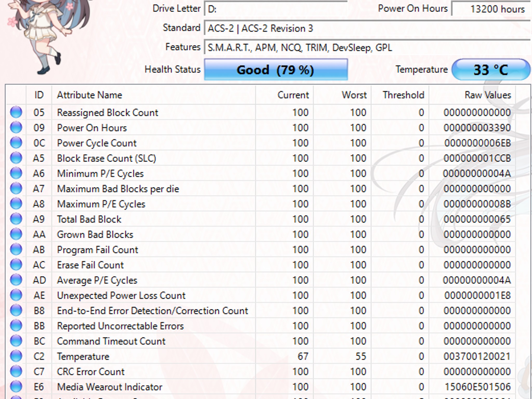The height and width of the screenshot is (399, 532).
Task: Click the Power On Hours value field
Action: (x=491, y=9)
